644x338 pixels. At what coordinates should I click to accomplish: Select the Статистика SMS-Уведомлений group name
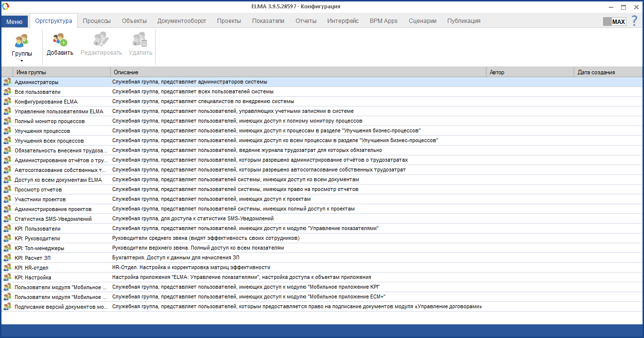pyautogui.click(x=53, y=219)
